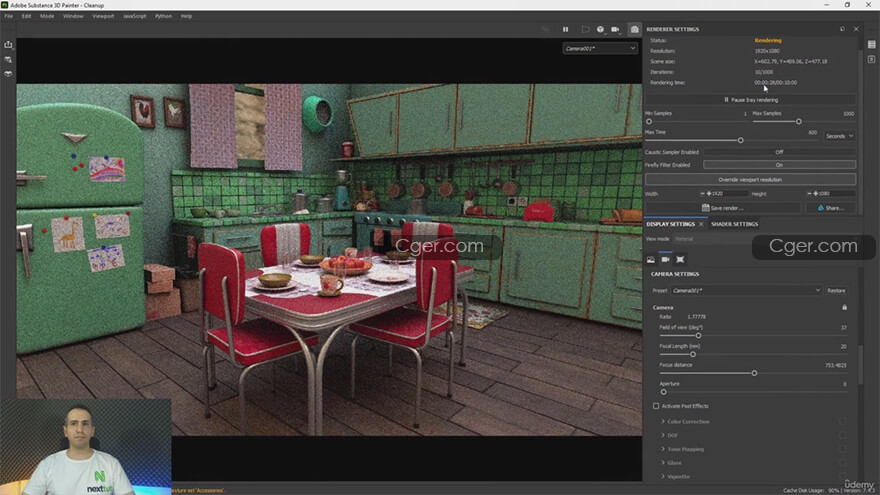
Task: Open the Viewport menu
Action: (103, 16)
